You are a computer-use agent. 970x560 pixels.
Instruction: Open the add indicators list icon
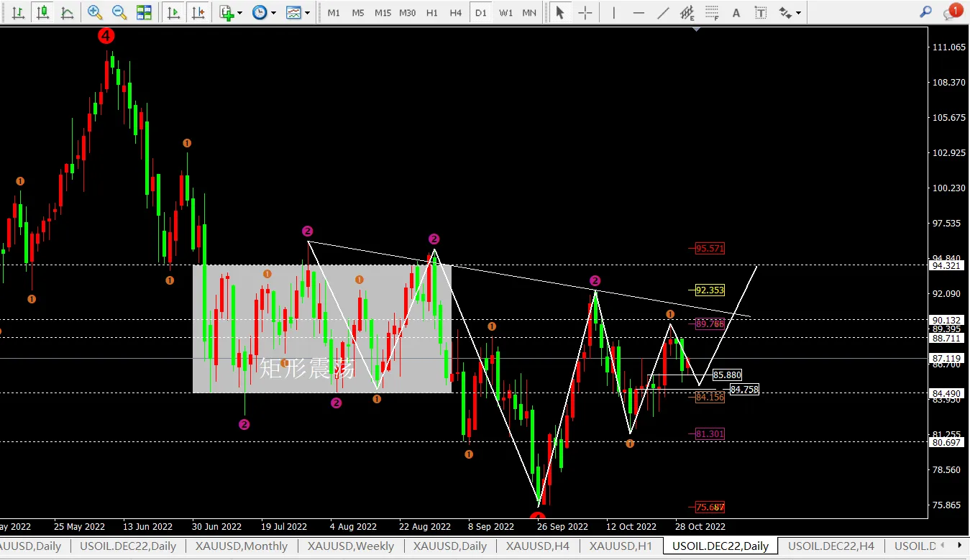click(227, 12)
